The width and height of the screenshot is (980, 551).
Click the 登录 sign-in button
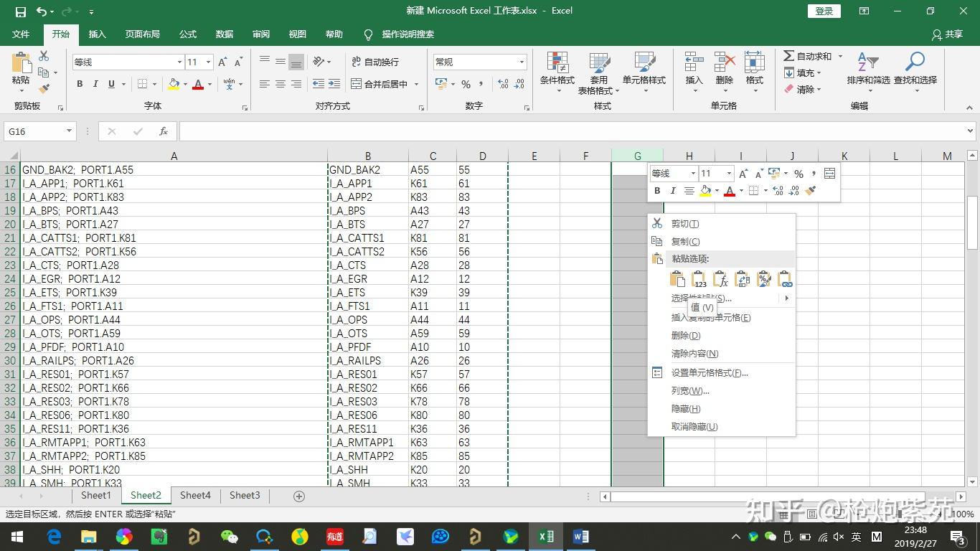click(x=824, y=11)
